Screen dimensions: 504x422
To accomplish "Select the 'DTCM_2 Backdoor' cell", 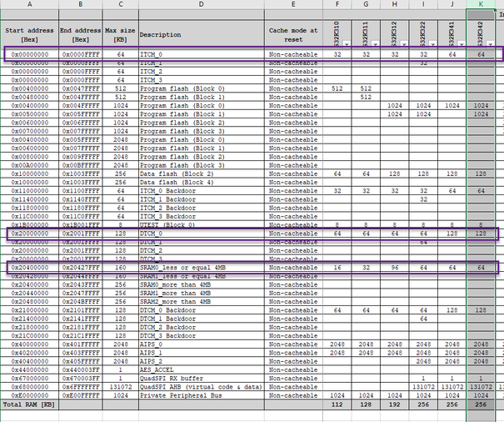I will tap(202, 327).
